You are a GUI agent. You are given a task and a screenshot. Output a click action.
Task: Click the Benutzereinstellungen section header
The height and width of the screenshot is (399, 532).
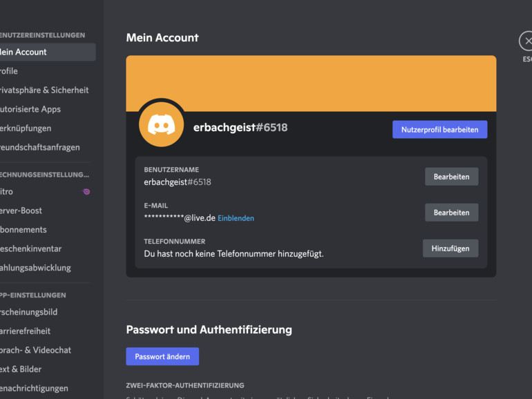coord(42,35)
